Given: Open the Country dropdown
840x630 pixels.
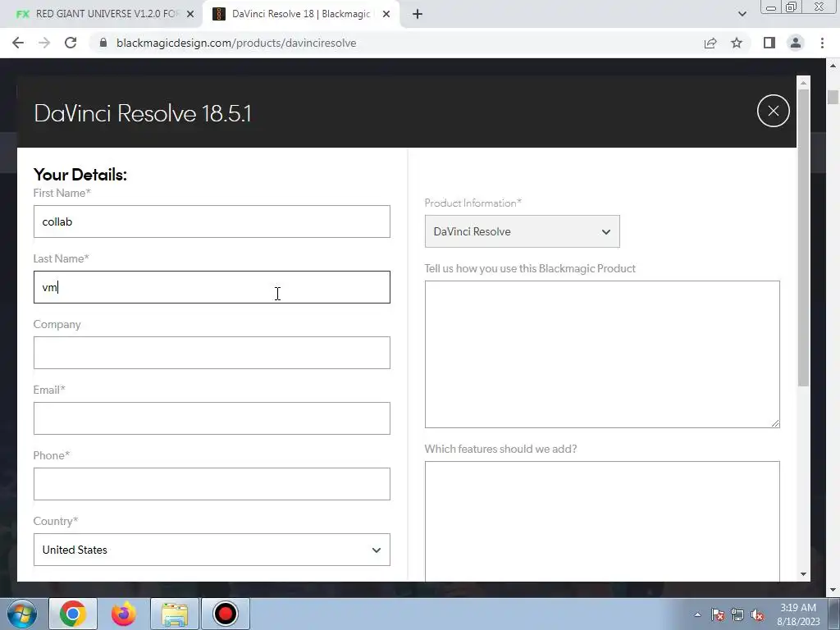Looking at the screenshot, I should (x=212, y=550).
